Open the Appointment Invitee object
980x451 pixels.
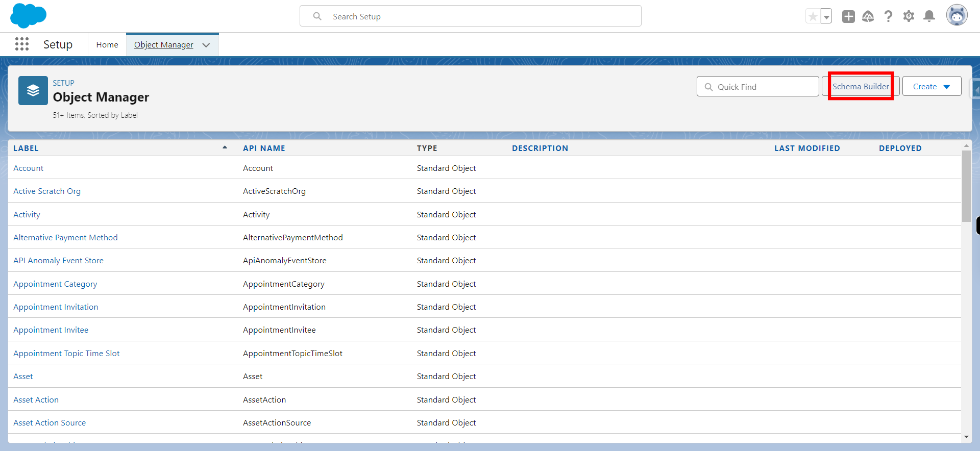[51, 330]
